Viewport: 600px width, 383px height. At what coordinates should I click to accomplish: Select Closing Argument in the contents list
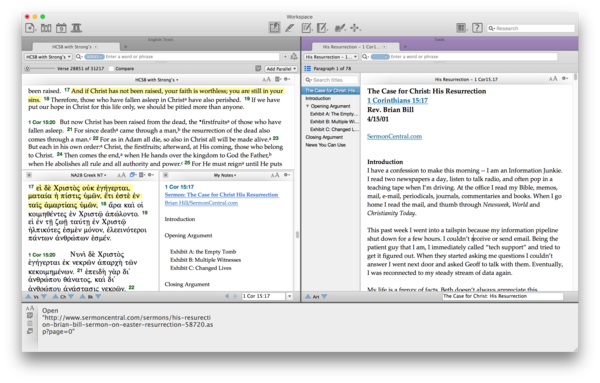(324, 137)
